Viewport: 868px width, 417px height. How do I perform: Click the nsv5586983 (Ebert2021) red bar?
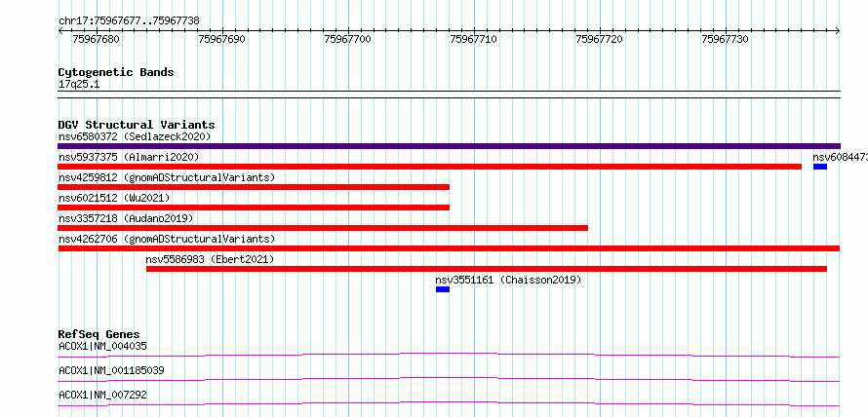click(487, 269)
